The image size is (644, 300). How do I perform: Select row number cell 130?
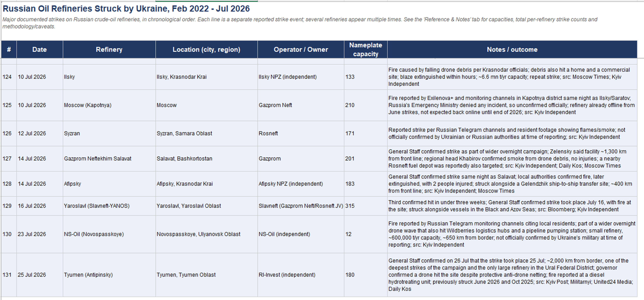pos(9,234)
